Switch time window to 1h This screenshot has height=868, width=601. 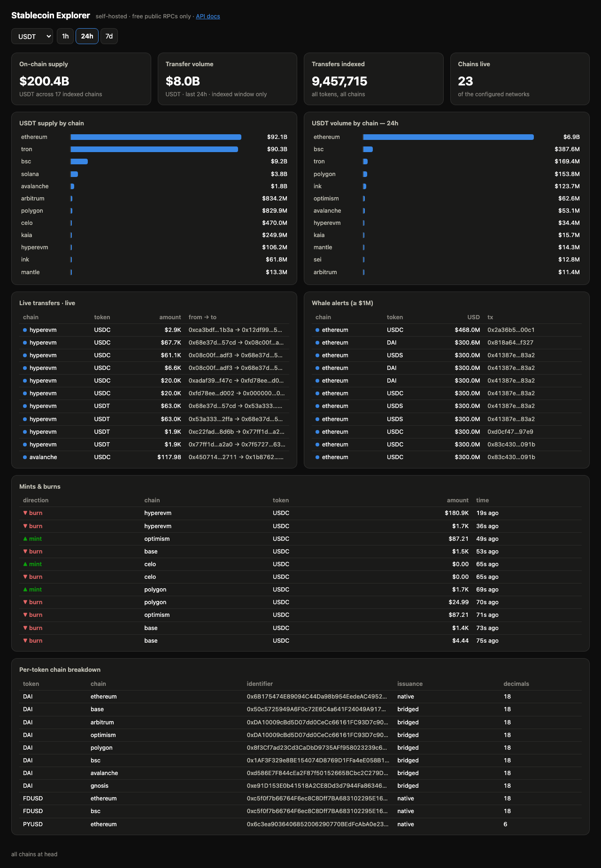(x=65, y=36)
